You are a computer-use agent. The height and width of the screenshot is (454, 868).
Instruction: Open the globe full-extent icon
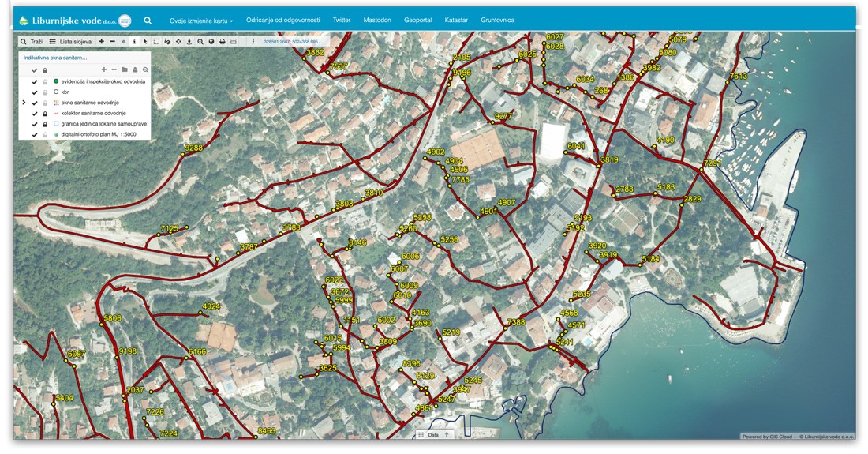(x=211, y=41)
